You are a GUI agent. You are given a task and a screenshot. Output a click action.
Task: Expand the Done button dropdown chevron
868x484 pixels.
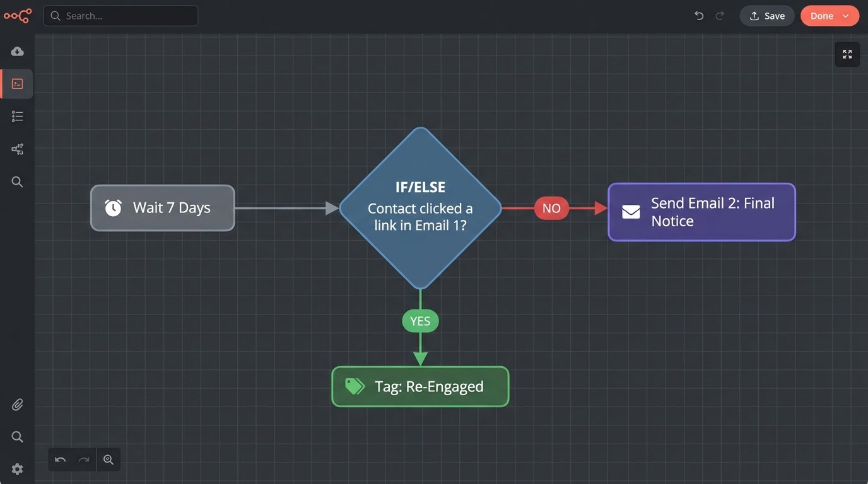[x=846, y=16]
